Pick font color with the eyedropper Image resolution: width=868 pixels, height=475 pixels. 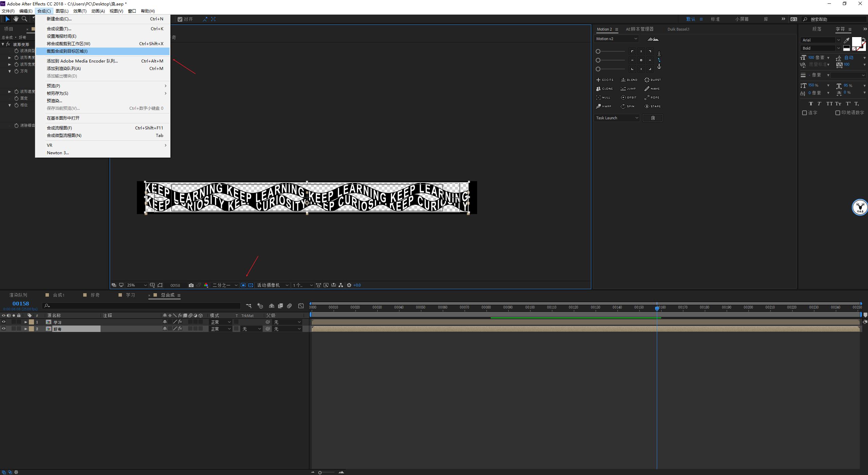(x=847, y=40)
